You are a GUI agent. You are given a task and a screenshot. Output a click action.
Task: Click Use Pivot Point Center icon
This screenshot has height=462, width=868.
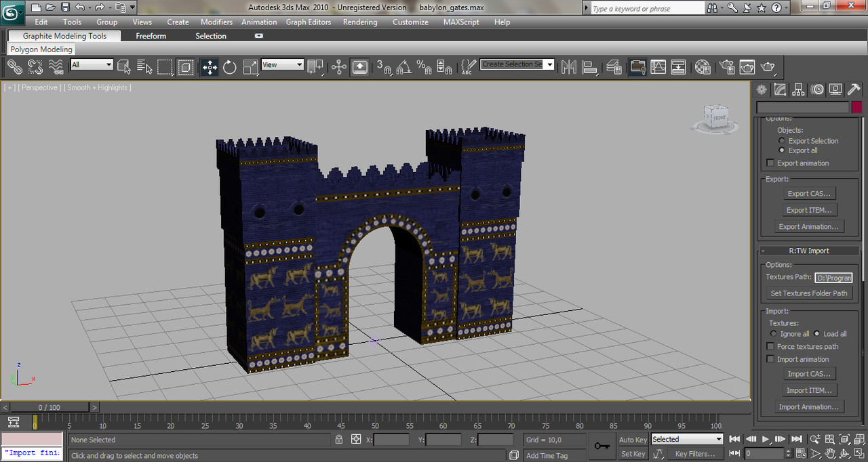315,66
